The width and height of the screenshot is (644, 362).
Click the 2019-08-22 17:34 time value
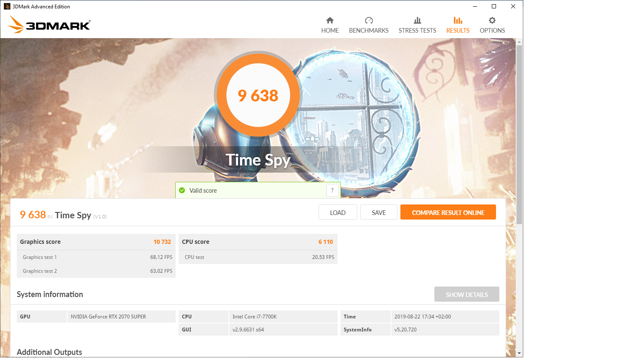(x=423, y=317)
